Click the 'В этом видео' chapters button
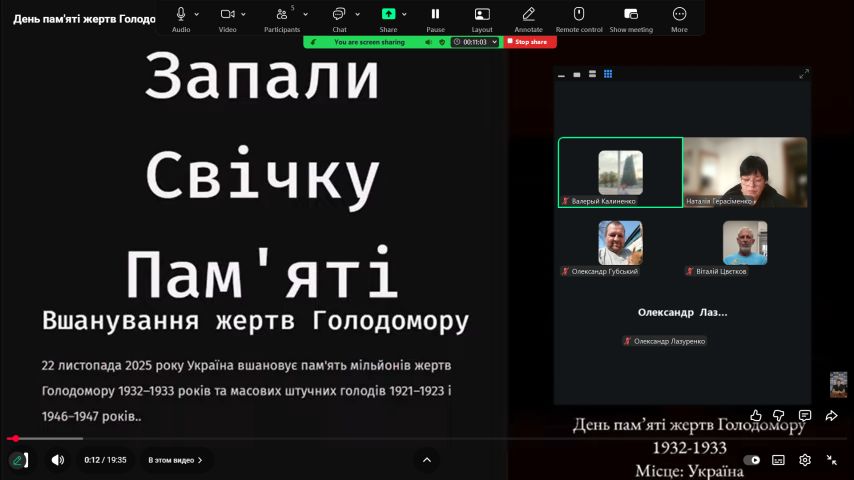The image size is (854, 480). [x=175, y=460]
